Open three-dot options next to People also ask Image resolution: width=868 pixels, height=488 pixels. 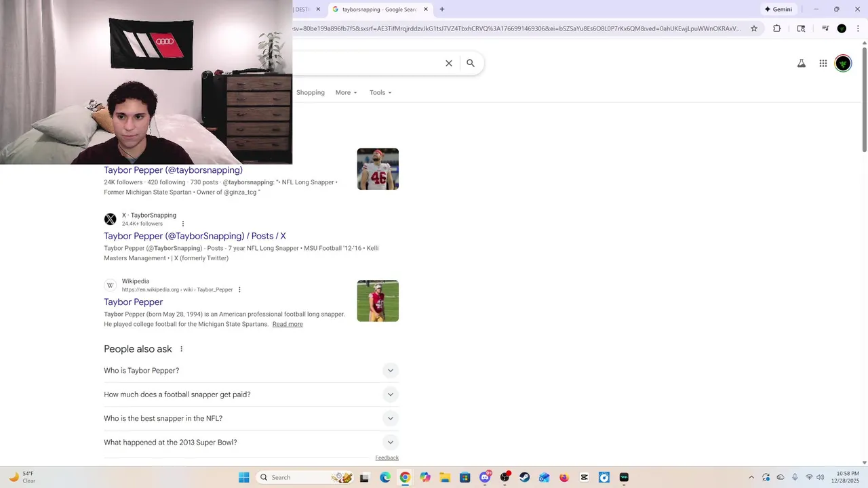(x=181, y=349)
